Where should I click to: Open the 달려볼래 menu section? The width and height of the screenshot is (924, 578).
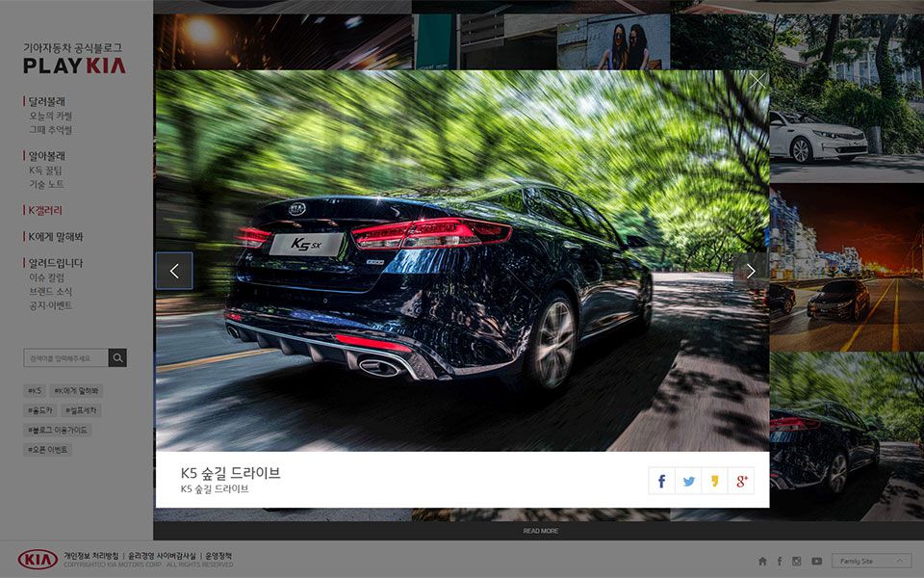point(46,101)
